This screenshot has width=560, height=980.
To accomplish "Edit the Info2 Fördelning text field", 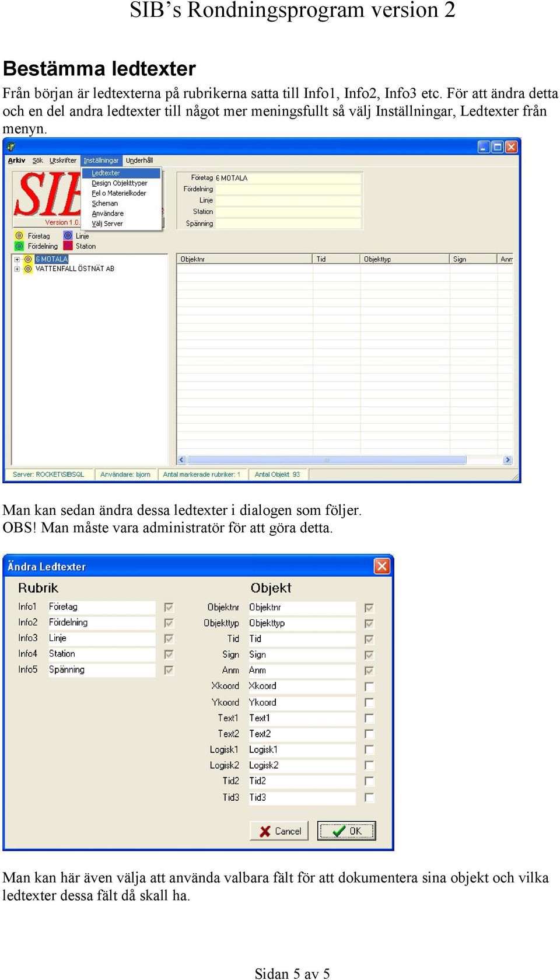I will (101, 623).
